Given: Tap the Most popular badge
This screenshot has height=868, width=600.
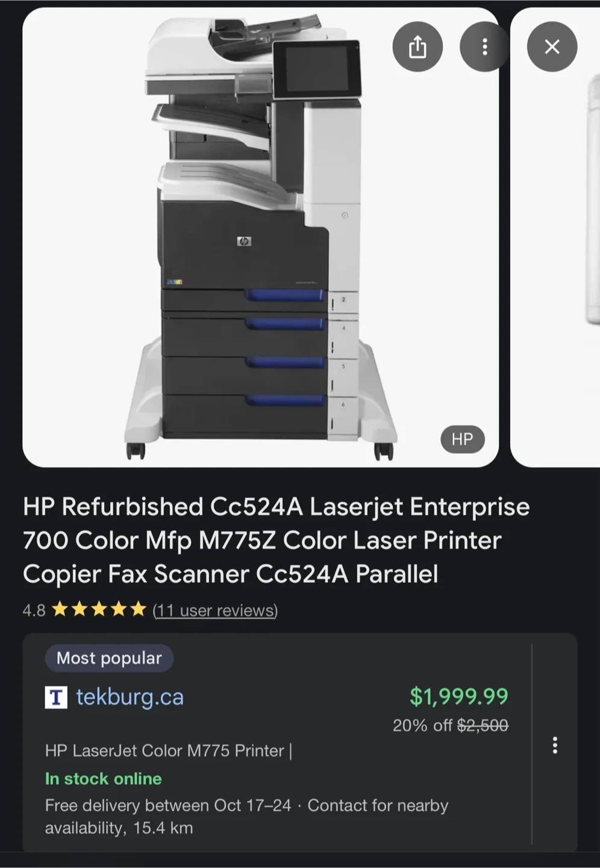Looking at the screenshot, I should 109,658.
